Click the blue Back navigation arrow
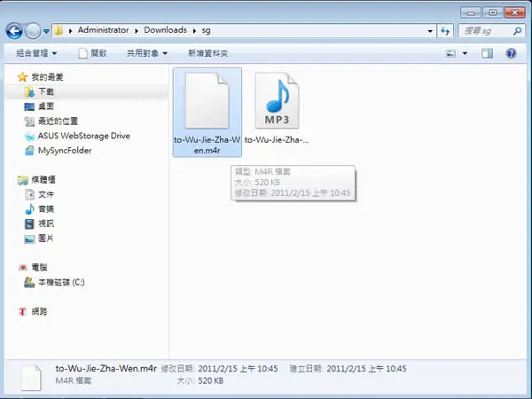This screenshot has height=399, width=532. pyautogui.click(x=14, y=31)
